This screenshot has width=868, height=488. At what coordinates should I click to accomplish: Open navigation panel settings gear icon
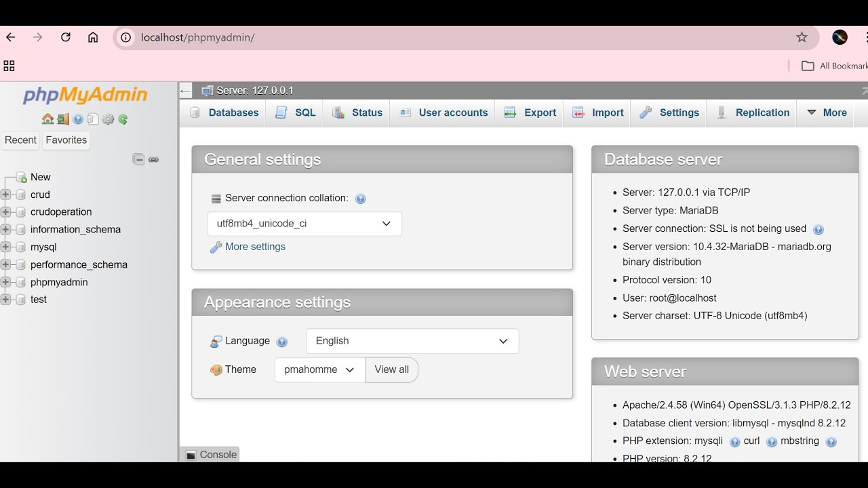tap(108, 119)
